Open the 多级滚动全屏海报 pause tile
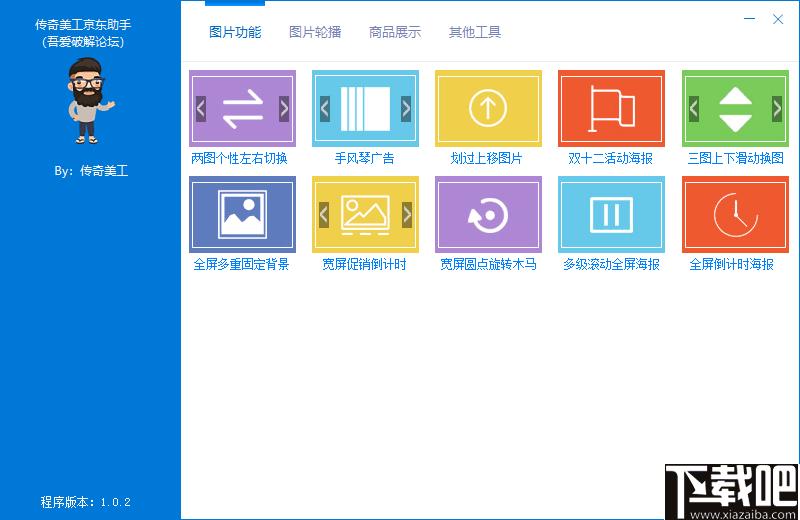 click(611, 214)
